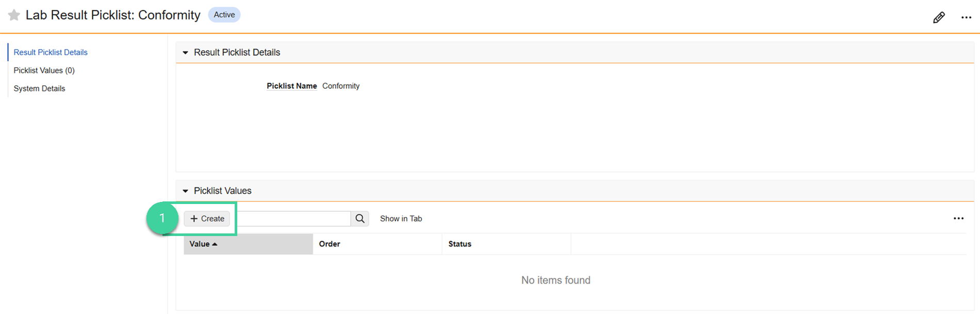Click the sort arrow on the Value column
The height and width of the screenshot is (314, 980).
click(x=216, y=244)
